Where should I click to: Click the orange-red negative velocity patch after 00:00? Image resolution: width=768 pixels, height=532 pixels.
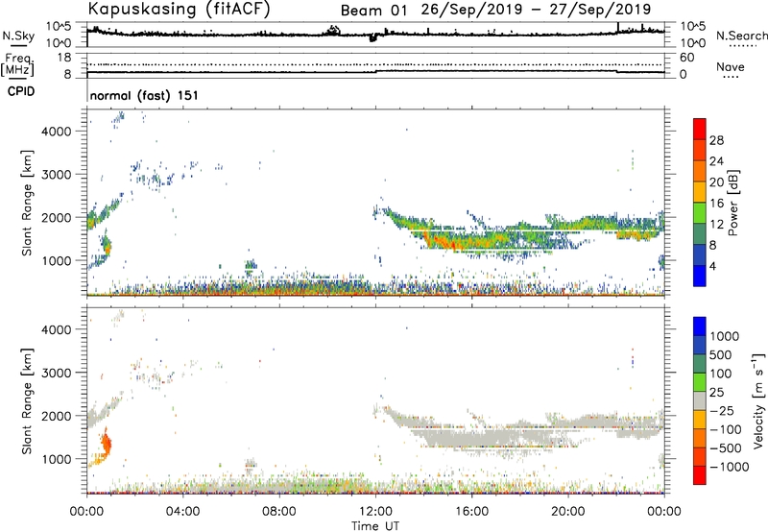[x=106, y=443]
